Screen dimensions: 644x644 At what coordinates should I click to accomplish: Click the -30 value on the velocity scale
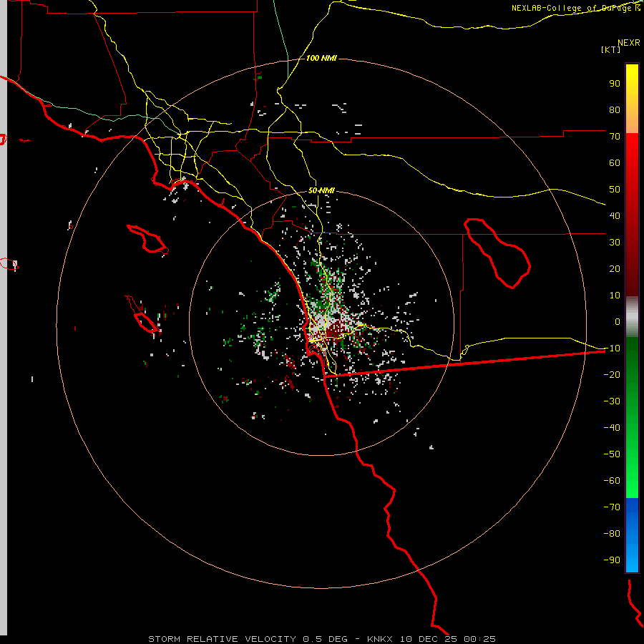(612, 401)
